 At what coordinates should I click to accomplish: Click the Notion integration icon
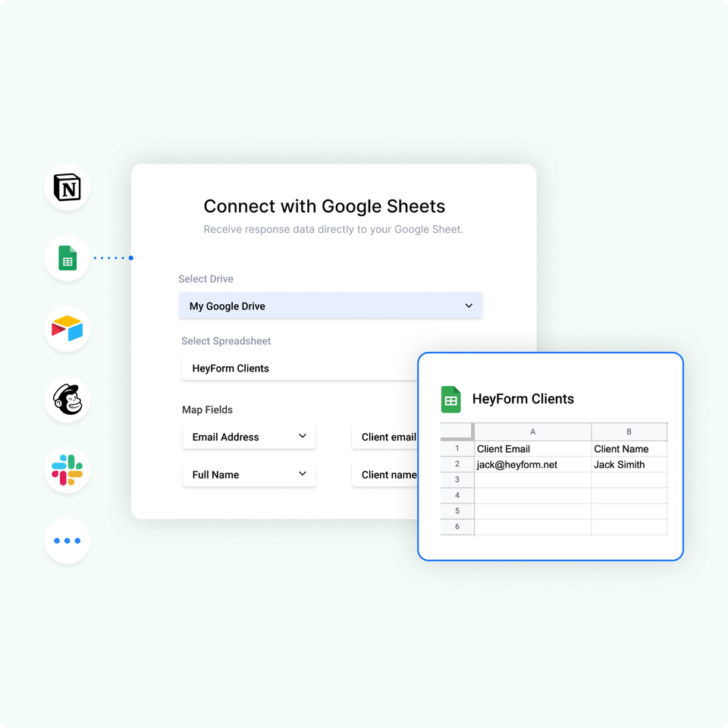point(67,187)
